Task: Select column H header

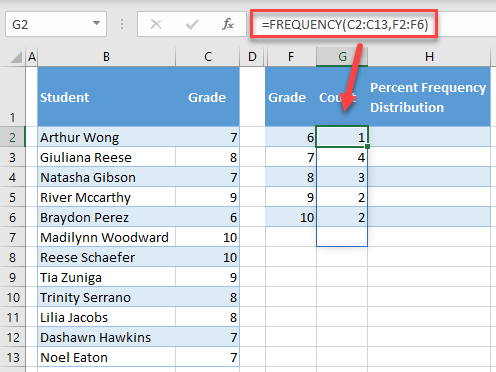Action: click(x=429, y=57)
